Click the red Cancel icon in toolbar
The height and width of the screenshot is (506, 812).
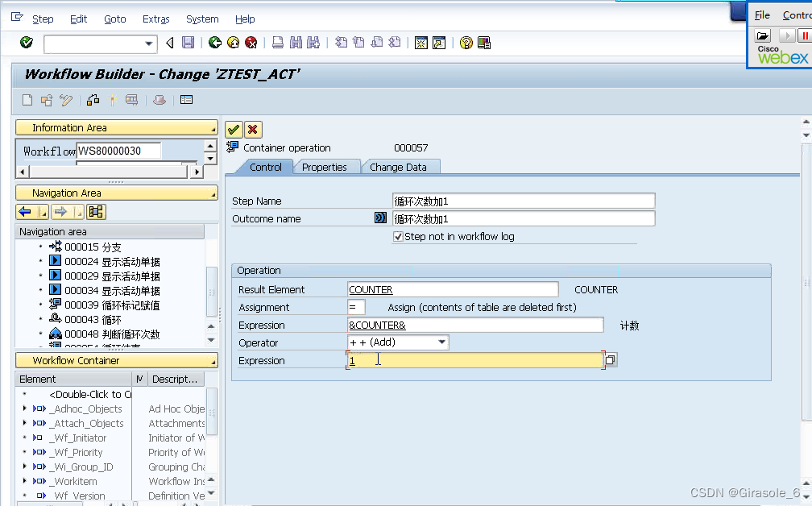click(x=251, y=43)
